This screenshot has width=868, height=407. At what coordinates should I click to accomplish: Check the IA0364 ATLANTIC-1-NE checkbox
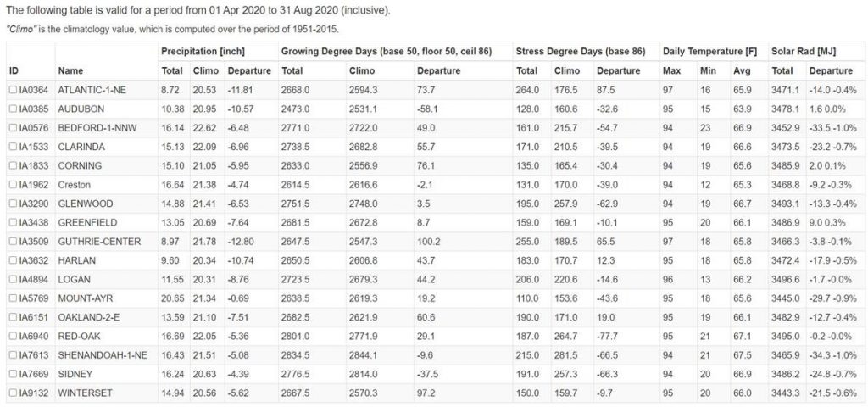(13, 89)
